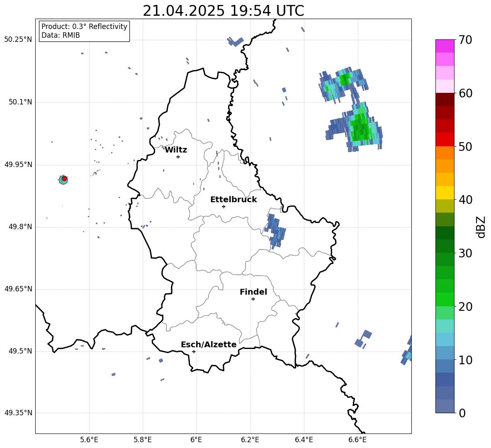The height and width of the screenshot is (448, 491).
Task: Click the Wiltz city label
Action: click(x=176, y=150)
